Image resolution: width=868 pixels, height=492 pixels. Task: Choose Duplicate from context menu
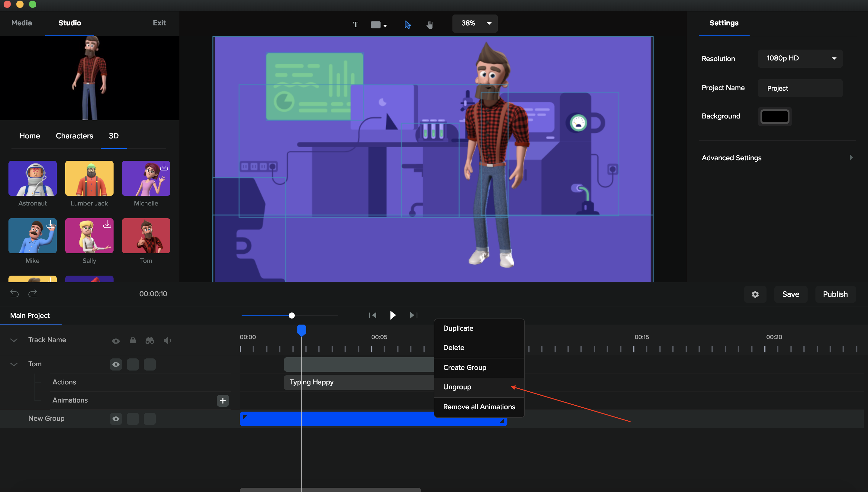coord(479,329)
